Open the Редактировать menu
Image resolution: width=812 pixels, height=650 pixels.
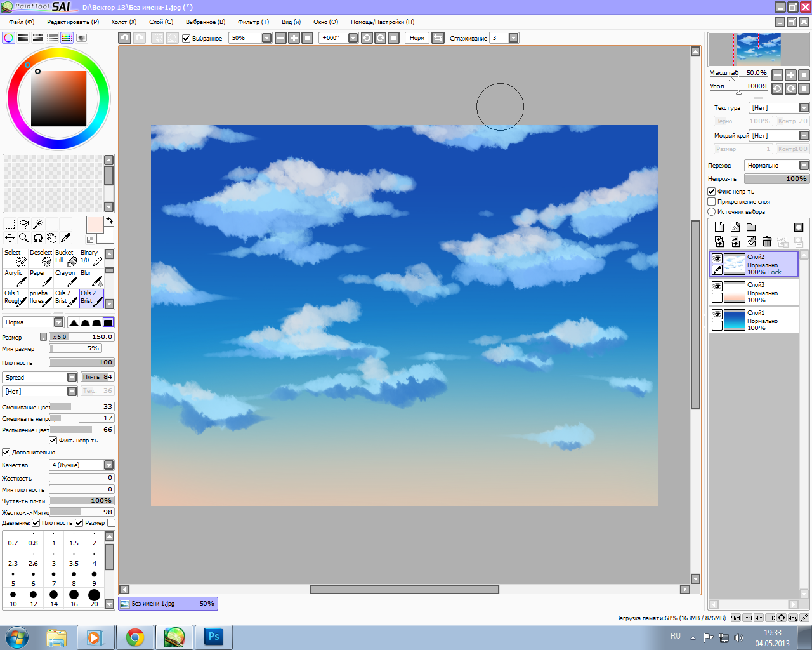pyautogui.click(x=73, y=22)
